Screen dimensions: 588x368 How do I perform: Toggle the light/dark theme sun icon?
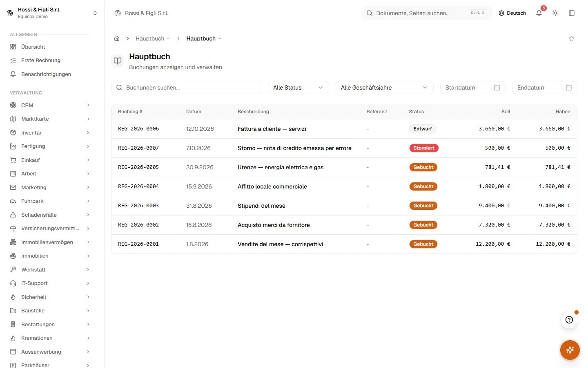pyautogui.click(x=555, y=13)
